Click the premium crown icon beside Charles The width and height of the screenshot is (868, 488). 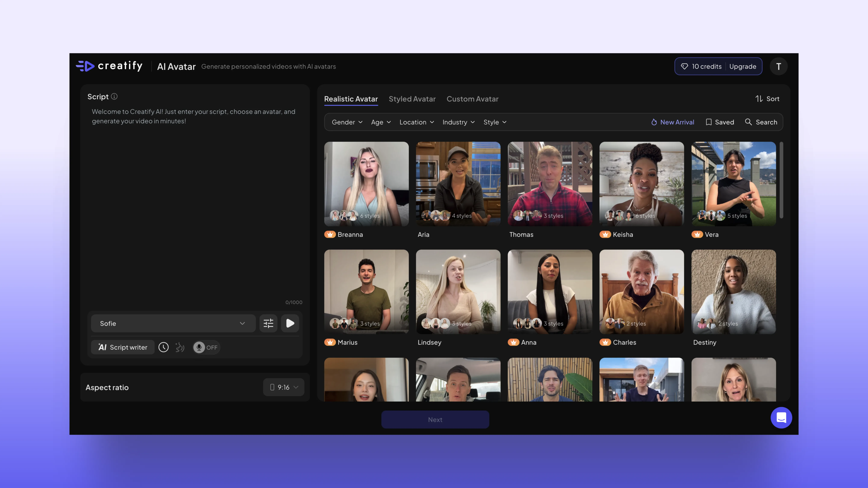[x=605, y=342]
